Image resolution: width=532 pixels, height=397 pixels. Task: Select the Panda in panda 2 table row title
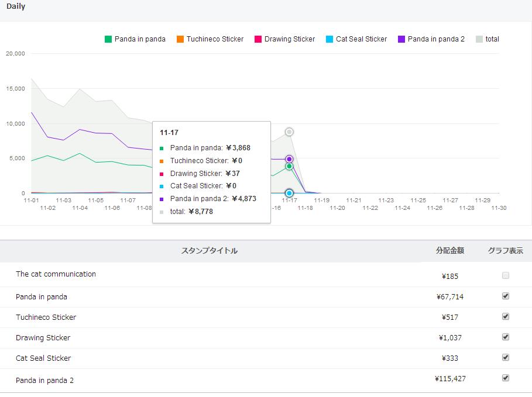45,380
